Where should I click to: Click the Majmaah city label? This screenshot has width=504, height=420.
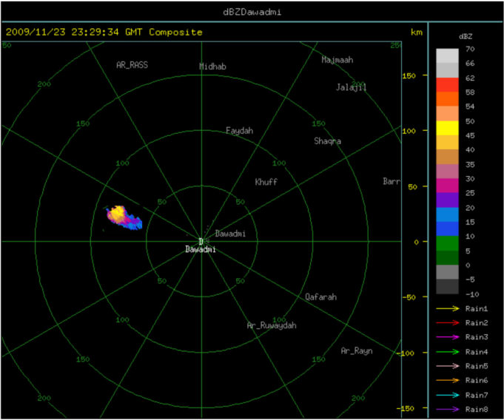[x=337, y=60]
